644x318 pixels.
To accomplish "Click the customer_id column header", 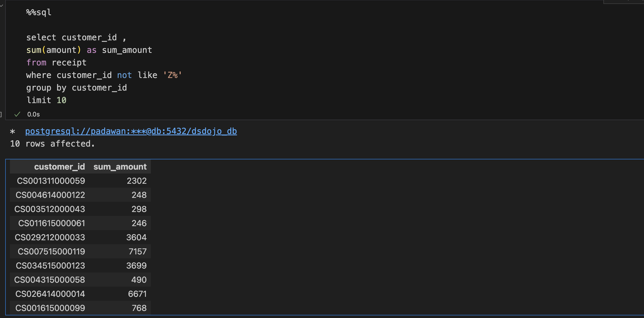I will tap(59, 167).
